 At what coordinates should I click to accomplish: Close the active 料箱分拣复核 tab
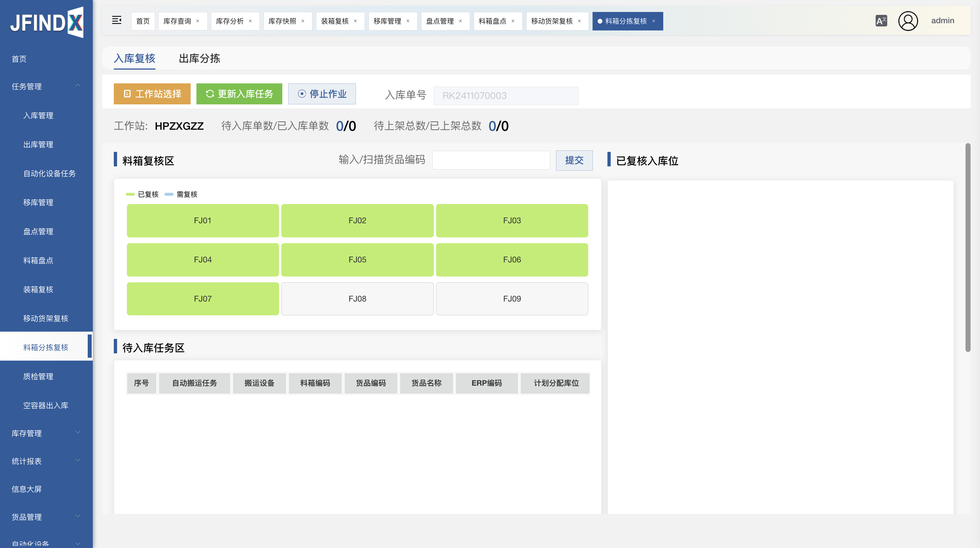click(x=653, y=21)
